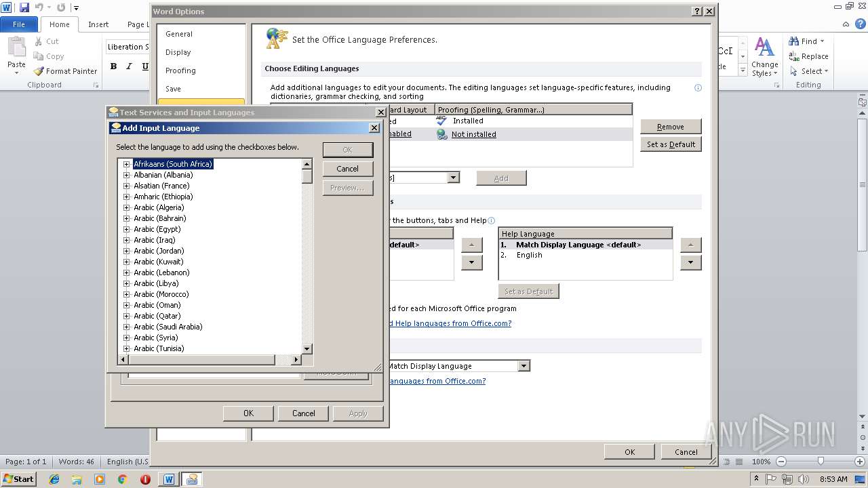Click Cancel in Text Services dialog

[304, 413]
